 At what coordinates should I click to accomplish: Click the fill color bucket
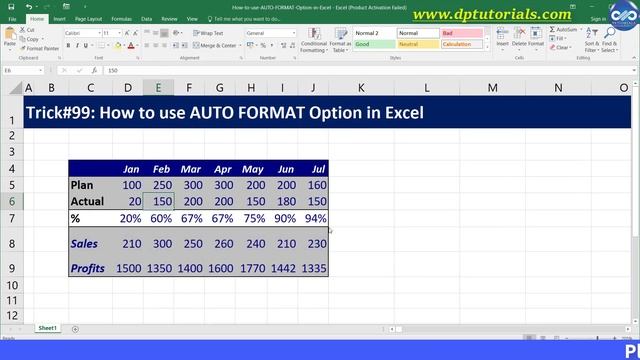(x=118, y=45)
